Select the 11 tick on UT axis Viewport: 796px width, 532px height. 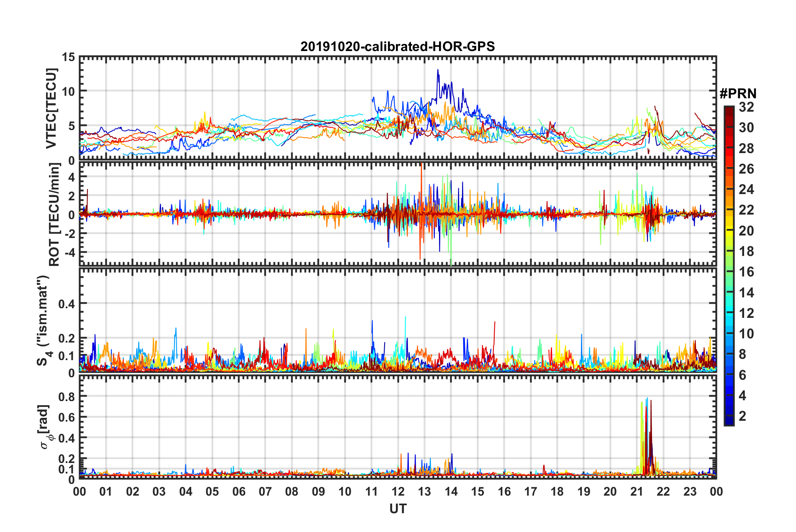(x=372, y=491)
